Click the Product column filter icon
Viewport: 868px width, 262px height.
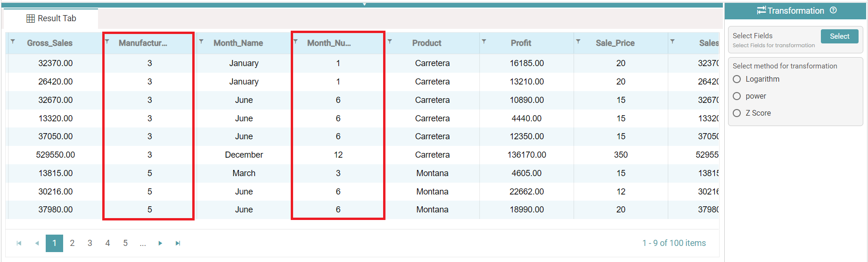coord(390,42)
